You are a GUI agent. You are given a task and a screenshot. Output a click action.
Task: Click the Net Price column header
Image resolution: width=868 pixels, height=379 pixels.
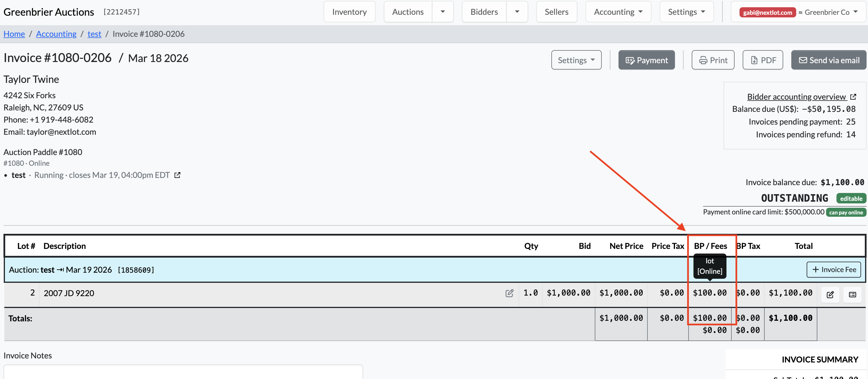[x=626, y=246]
